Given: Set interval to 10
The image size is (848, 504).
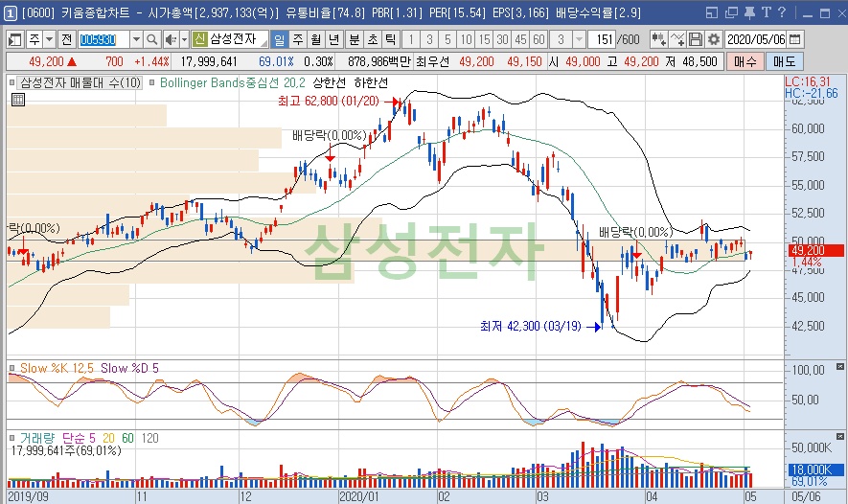Looking at the screenshot, I should (467, 39).
